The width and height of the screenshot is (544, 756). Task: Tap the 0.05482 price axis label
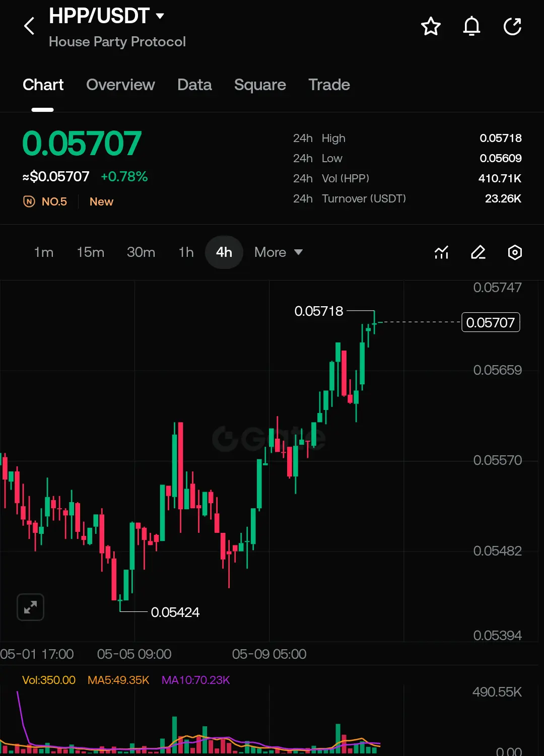point(497,551)
